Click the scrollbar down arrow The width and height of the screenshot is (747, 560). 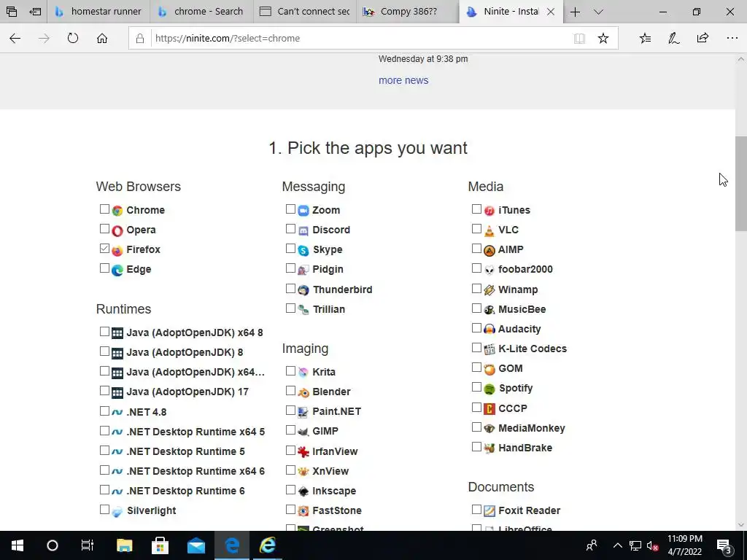point(741,525)
